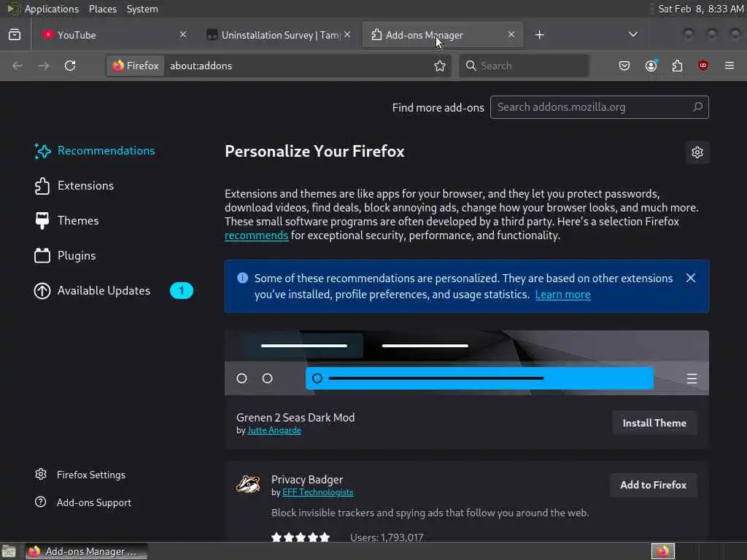747x560 pixels.
Task: Select Add-ons Manager window in taskbar
Action: tap(86, 551)
